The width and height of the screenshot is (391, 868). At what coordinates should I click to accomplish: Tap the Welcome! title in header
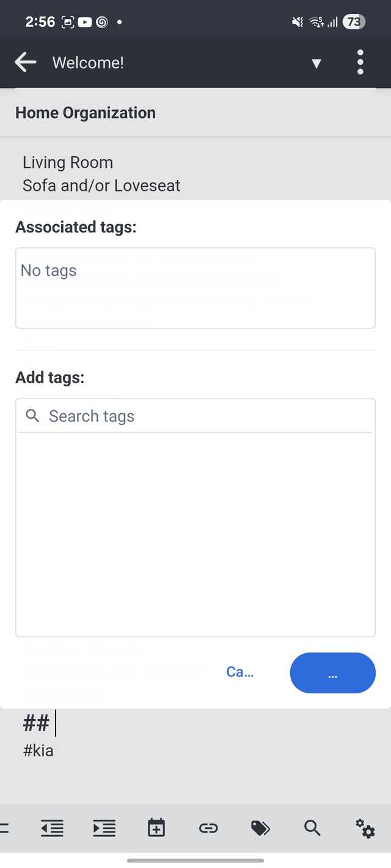pyautogui.click(x=88, y=63)
